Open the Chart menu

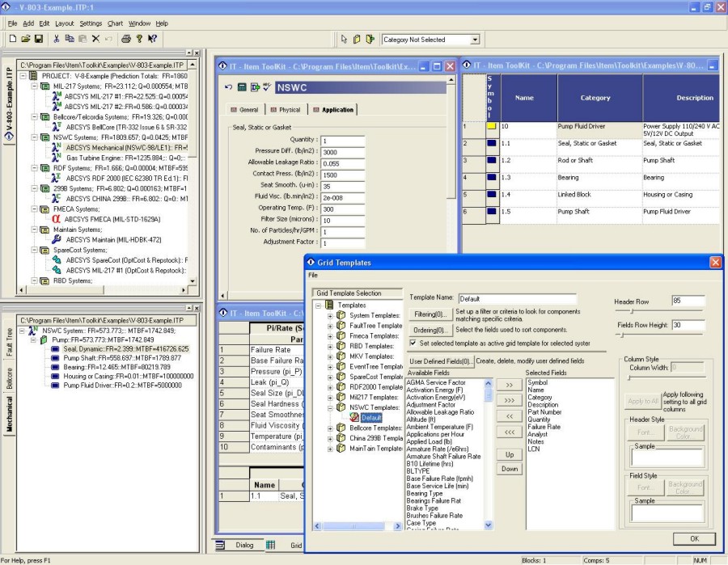(x=115, y=23)
